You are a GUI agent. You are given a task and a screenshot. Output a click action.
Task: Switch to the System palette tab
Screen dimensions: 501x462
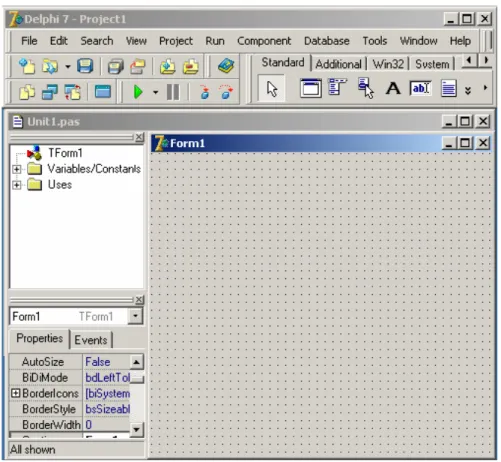point(432,64)
